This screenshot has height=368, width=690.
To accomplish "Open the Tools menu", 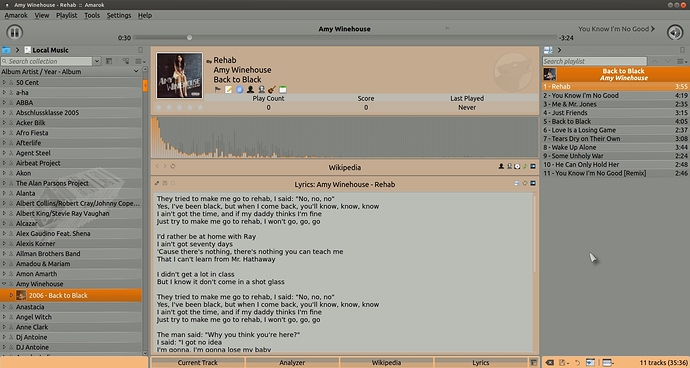I will (x=92, y=15).
